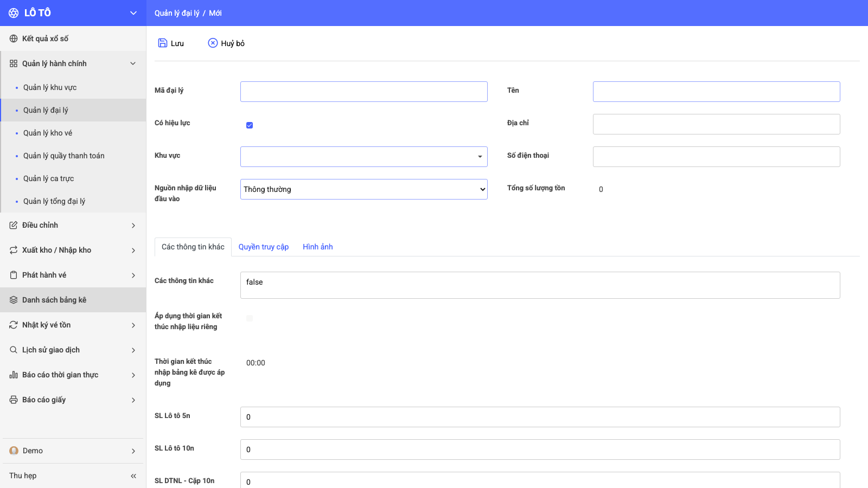Click the Huỷ bỏ cancel circle icon
Viewport: 868px width, 488px height.
[213, 43]
